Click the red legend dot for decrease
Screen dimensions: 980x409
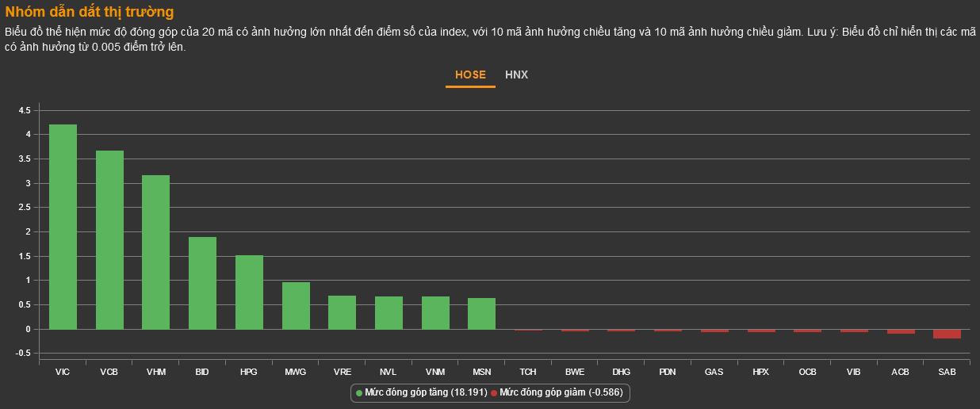(494, 393)
